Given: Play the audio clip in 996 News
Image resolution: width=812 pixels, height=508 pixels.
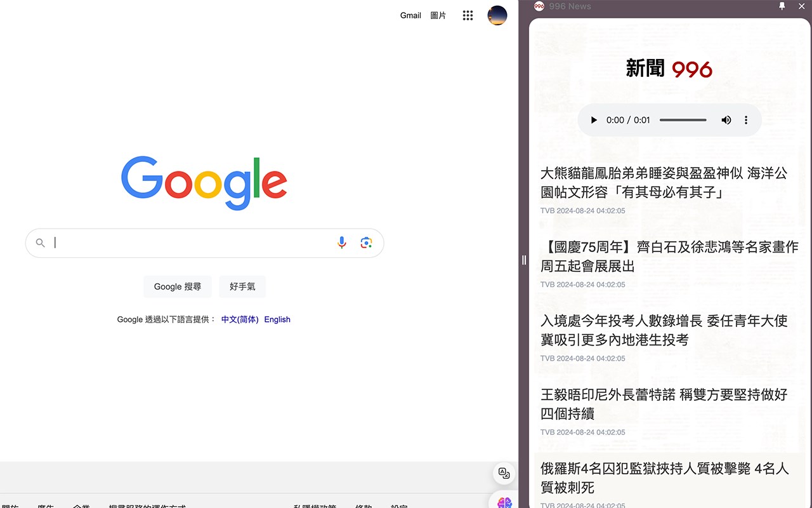Looking at the screenshot, I should 594,120.
